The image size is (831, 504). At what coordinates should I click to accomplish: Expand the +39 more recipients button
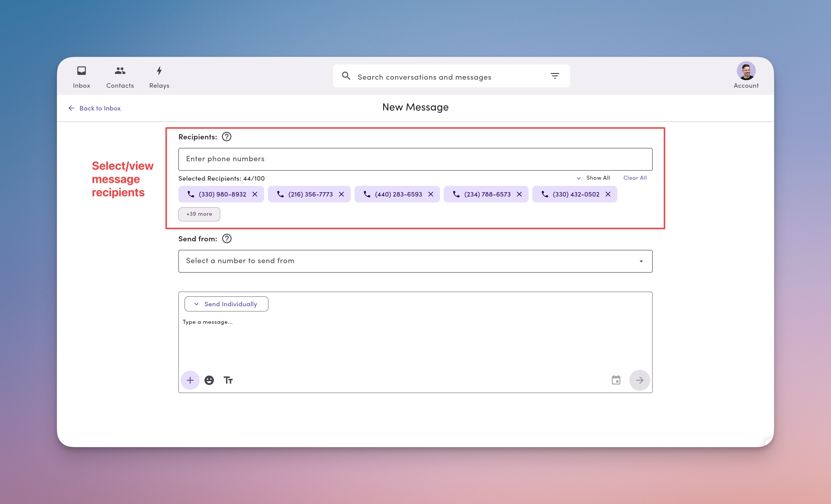pos(199,214)
